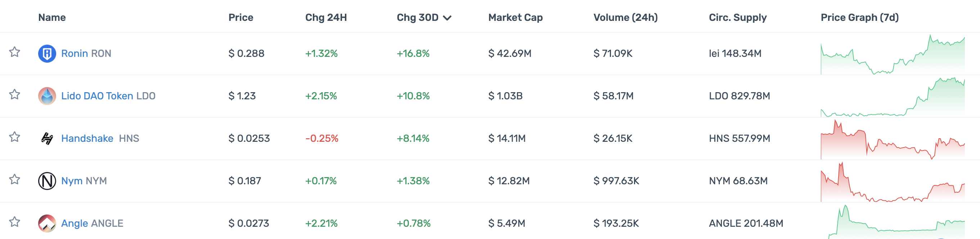Open the Ronin RON coin link
The image size is (980, 239).
pos(86,54)
